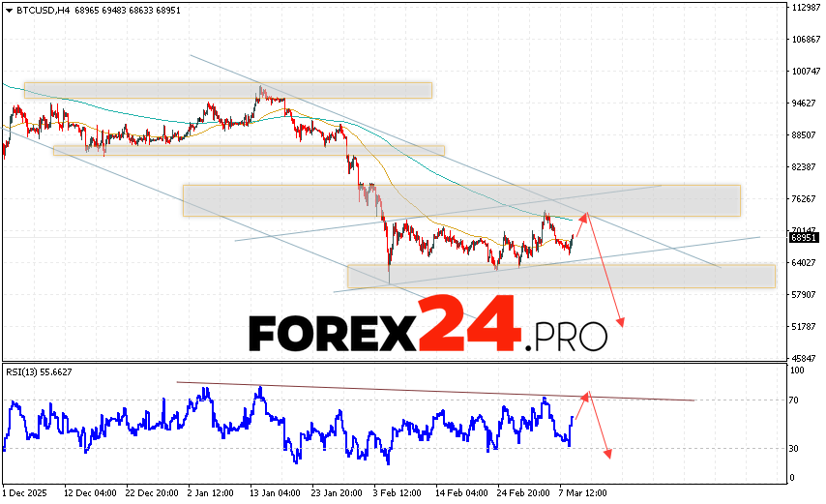Click the RSI 70 level label

pyautogui.click(x=797, y=399)
